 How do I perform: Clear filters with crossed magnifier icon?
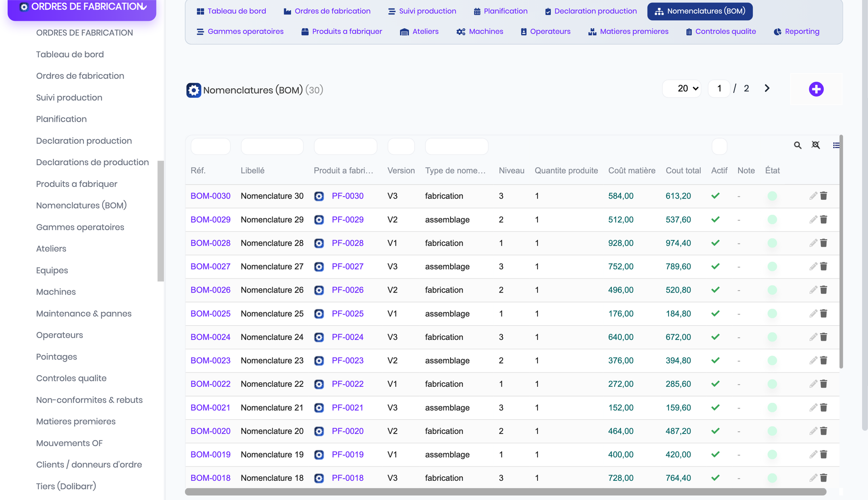point(816,145)
